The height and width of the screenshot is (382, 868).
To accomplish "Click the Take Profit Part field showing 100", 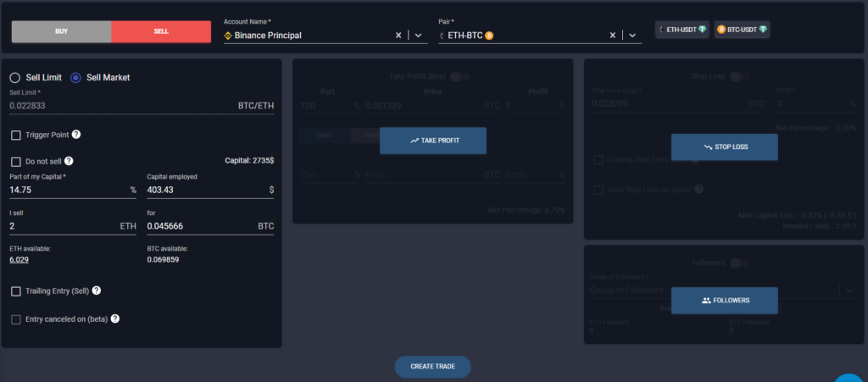I will point(330,106).
